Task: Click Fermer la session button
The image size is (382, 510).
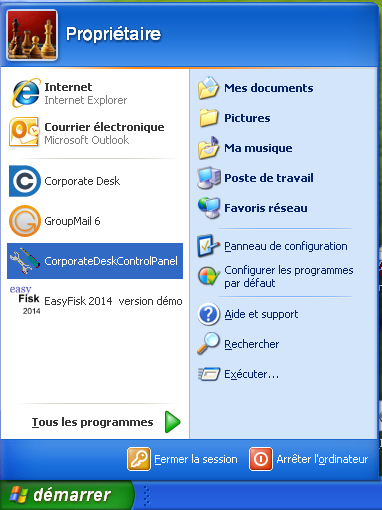Action: coord(182,459)
